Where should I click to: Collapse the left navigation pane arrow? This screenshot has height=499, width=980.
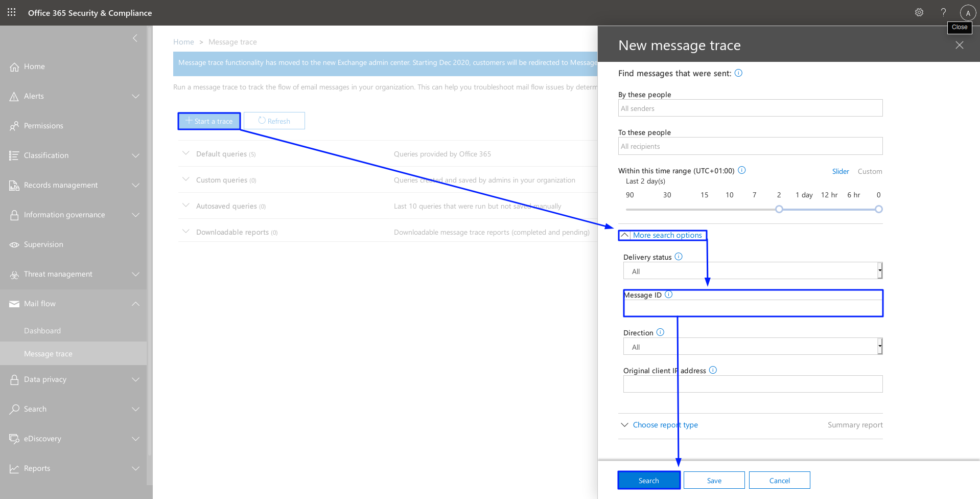click(135, 38)
